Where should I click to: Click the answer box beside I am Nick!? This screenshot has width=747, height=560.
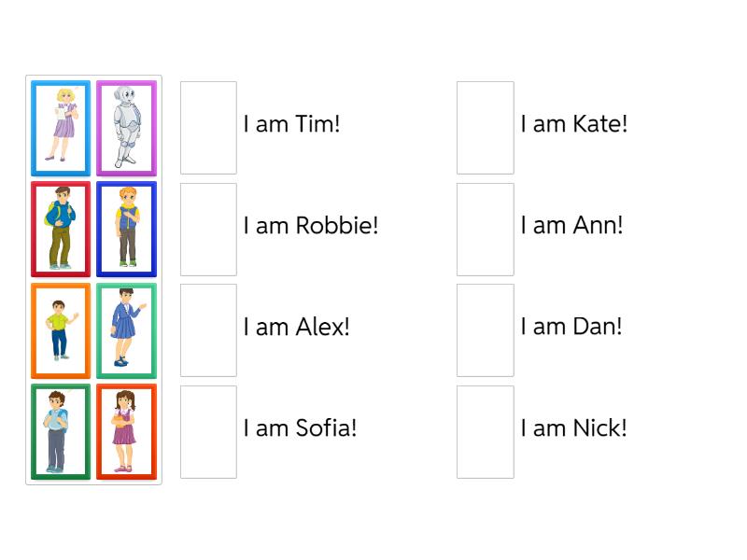coord(485,432)
